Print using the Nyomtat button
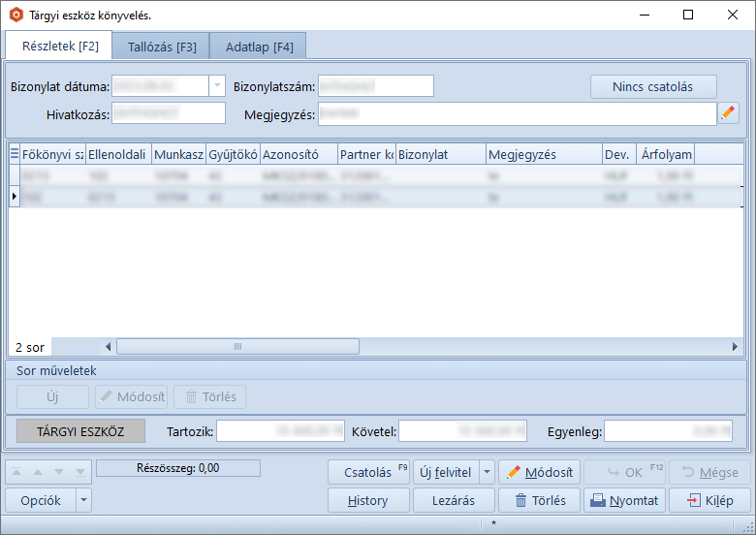This screenshot has height=535, width=756. pos(624,500)
